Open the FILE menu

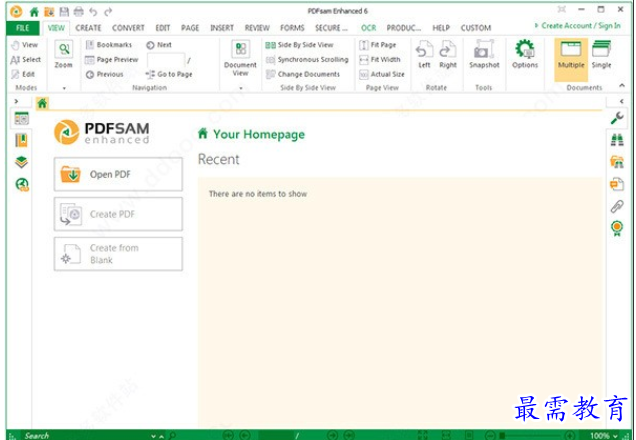[23, 28]
